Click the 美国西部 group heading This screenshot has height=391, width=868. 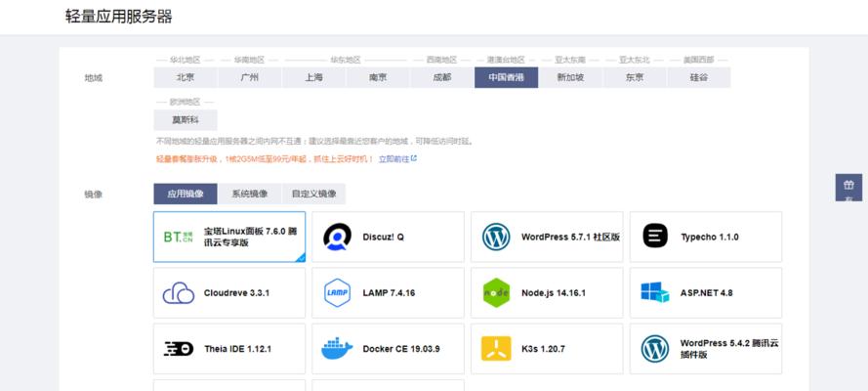pyautogui.click(x=699, y=60)
